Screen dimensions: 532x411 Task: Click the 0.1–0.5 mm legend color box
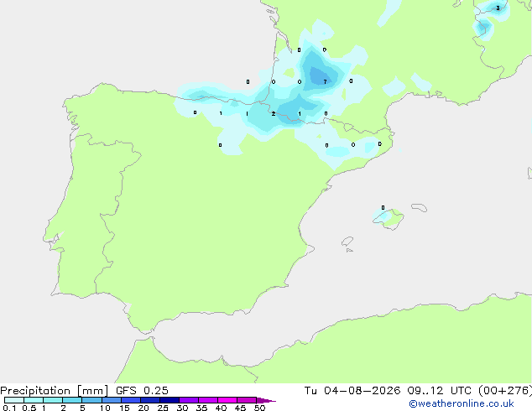pos(14,400)
